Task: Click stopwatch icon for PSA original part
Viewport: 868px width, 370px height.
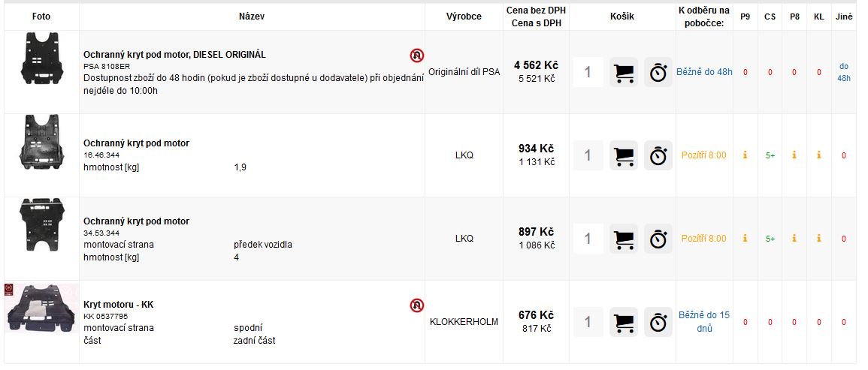Action: (658, 73)
